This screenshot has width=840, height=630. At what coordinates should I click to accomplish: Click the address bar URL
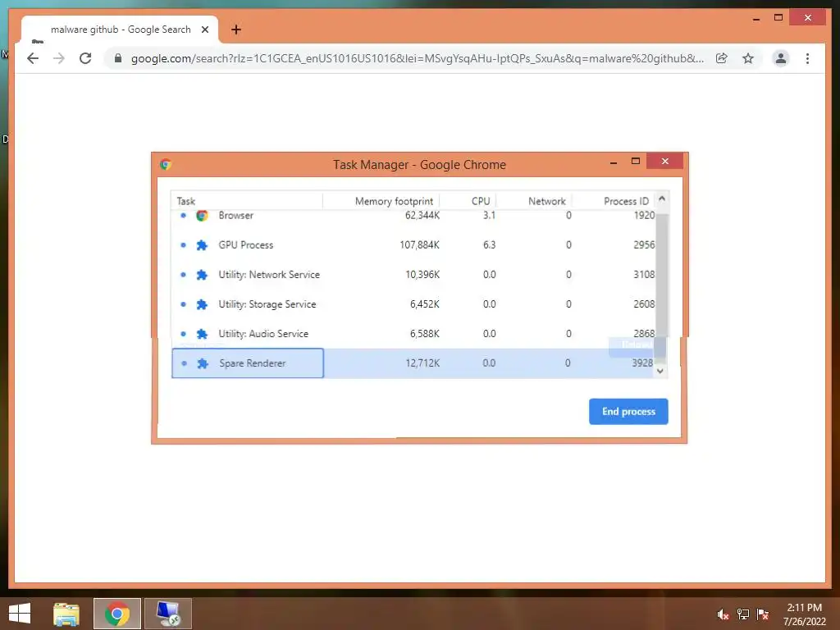(418, 58)
